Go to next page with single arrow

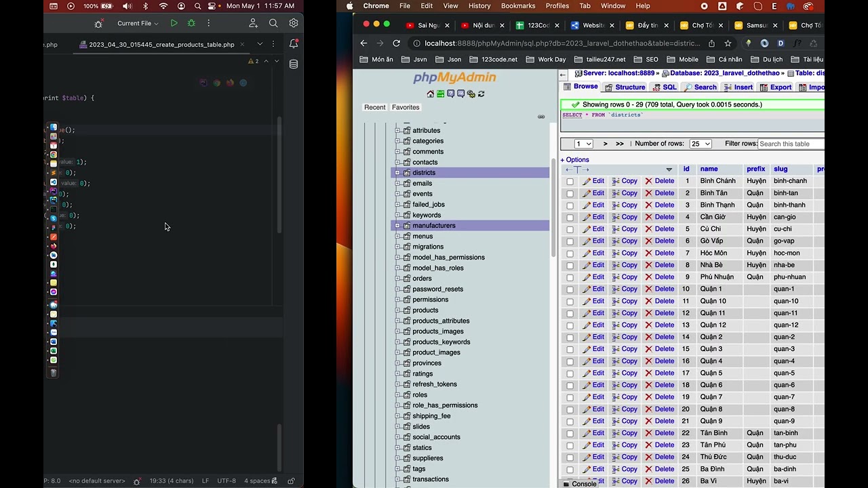point(606,144)
